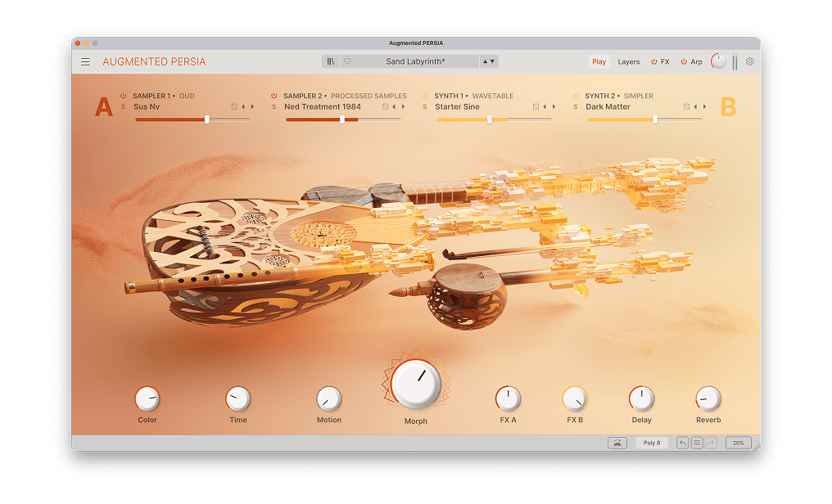Solo Sampler 2 with the S icon
Image resolution: width=832 pixels, height=504 pixels.
[x=274, y=106]
